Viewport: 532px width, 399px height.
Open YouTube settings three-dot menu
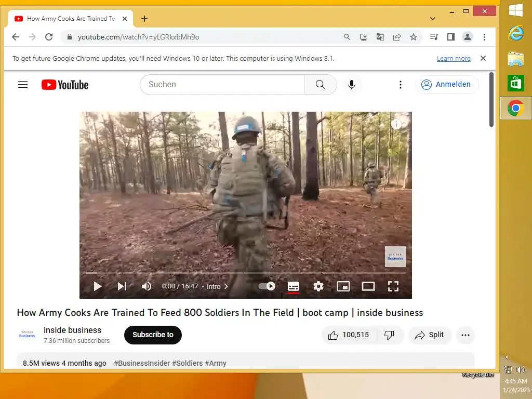click(401, 85)
